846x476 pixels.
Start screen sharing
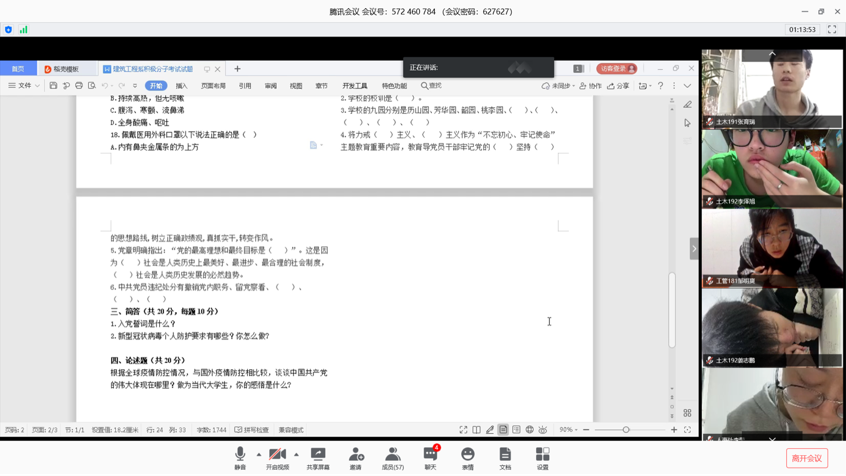(x=318, y=457)
